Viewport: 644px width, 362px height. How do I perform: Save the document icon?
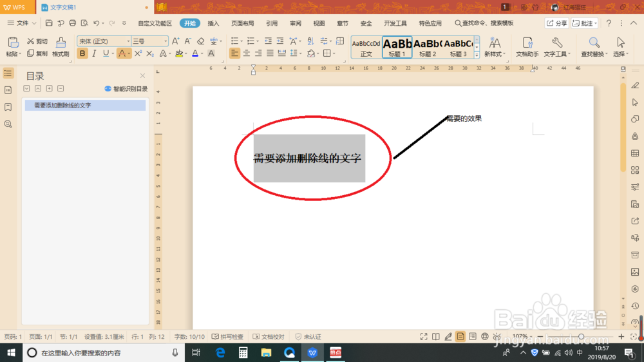tap(49, 23)
